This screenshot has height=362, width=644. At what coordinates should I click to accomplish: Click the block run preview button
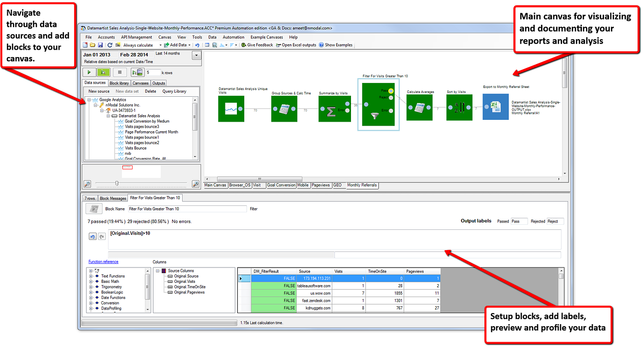tap(94, 209)
